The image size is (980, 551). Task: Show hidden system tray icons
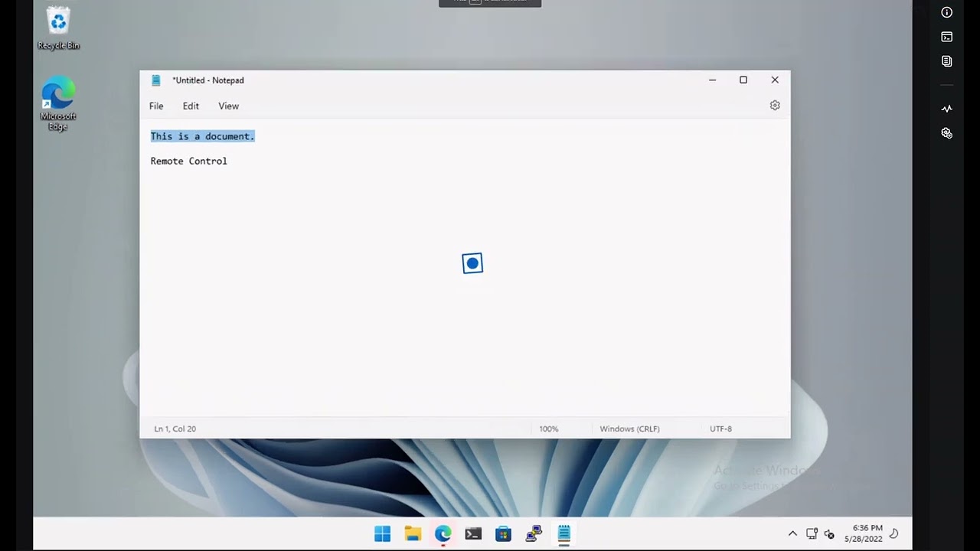click(792, 533)
